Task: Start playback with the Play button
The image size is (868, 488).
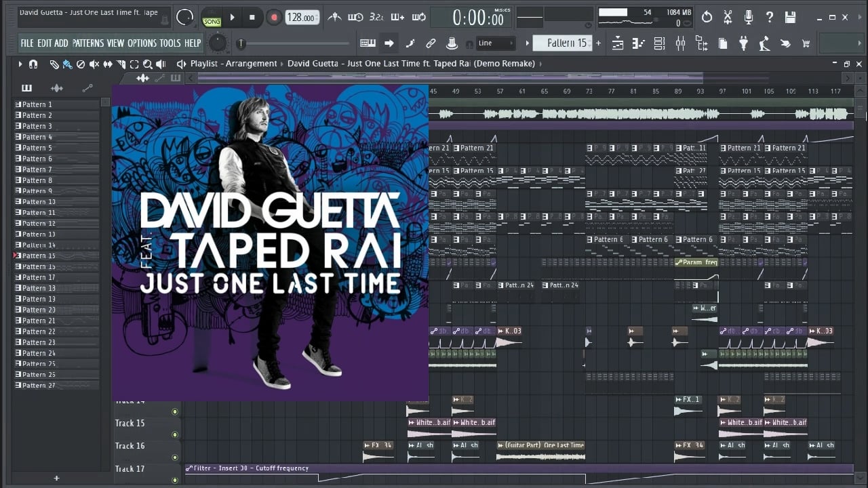Action: point(232,18)
